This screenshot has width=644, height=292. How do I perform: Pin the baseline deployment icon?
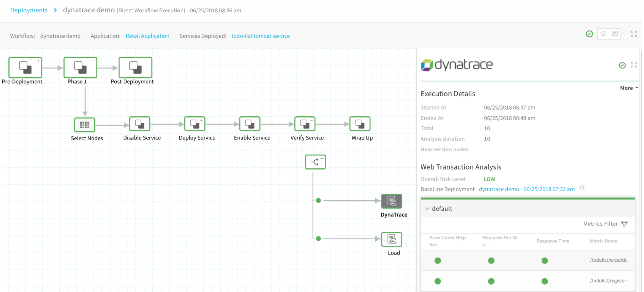pyautogui.click(x=582, y=188)
